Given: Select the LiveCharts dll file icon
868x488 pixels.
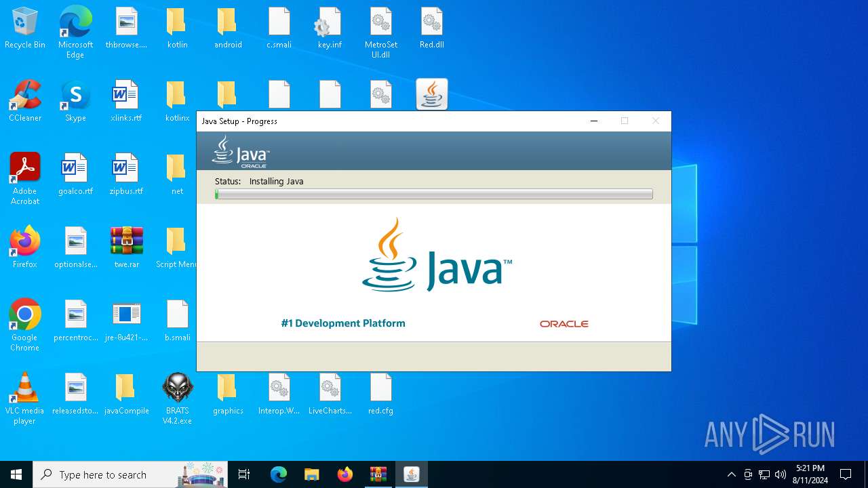Looking at the screenshot, I should [330, 394].
